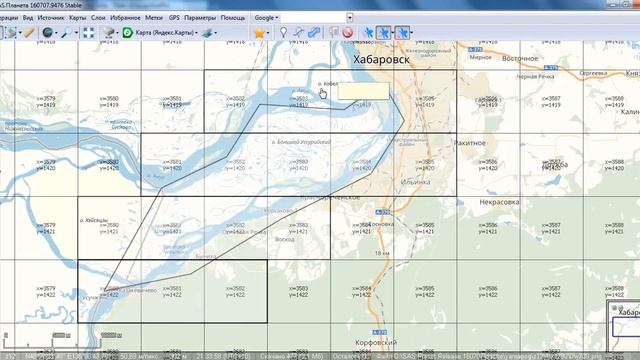Image resolution: width=640 pixels, height=360 pixels.
Task: Click the magnifier zoom icon
Action: point(67,33)
